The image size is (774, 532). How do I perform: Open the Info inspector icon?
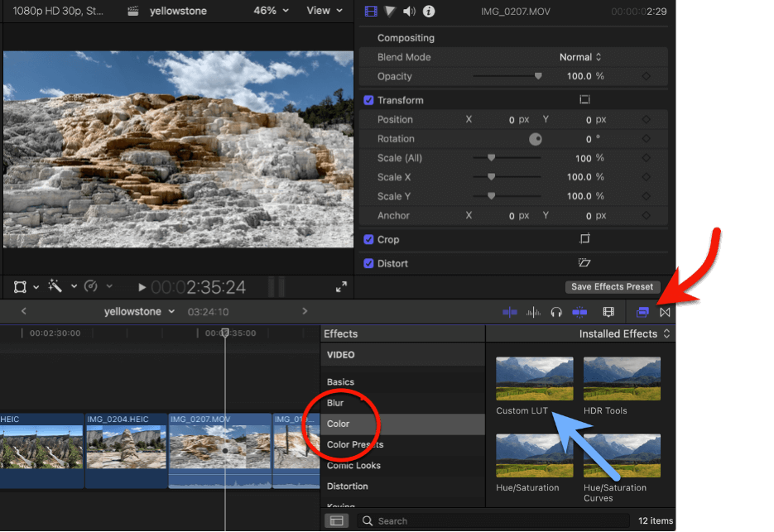(x=430, y=12)
